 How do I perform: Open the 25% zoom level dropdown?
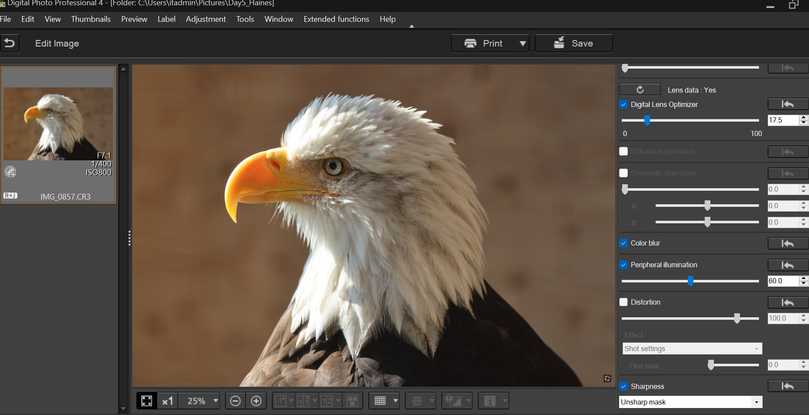click(215, 400)
